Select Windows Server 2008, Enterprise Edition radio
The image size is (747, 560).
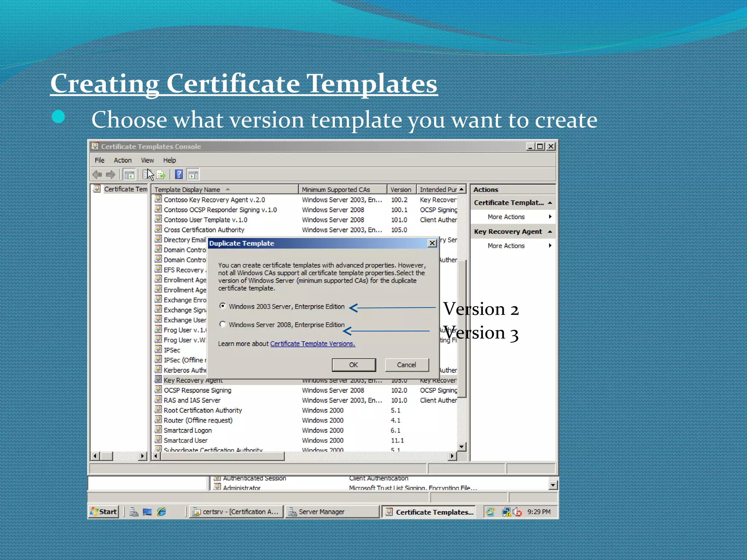pos(222,324)
